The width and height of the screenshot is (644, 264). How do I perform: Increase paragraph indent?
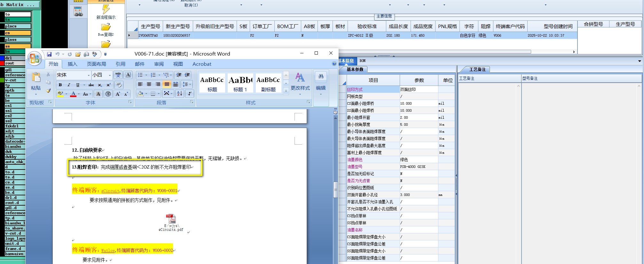coord(187,75)
